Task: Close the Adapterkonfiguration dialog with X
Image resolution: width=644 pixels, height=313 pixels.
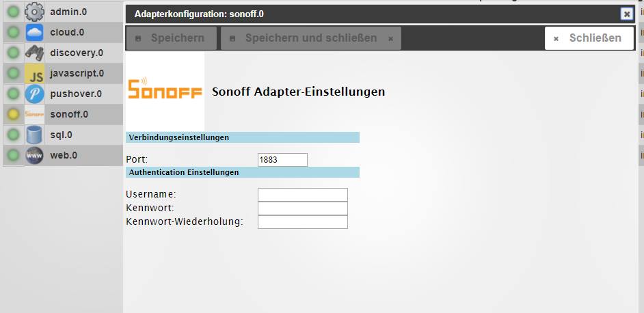Action: 626,14
